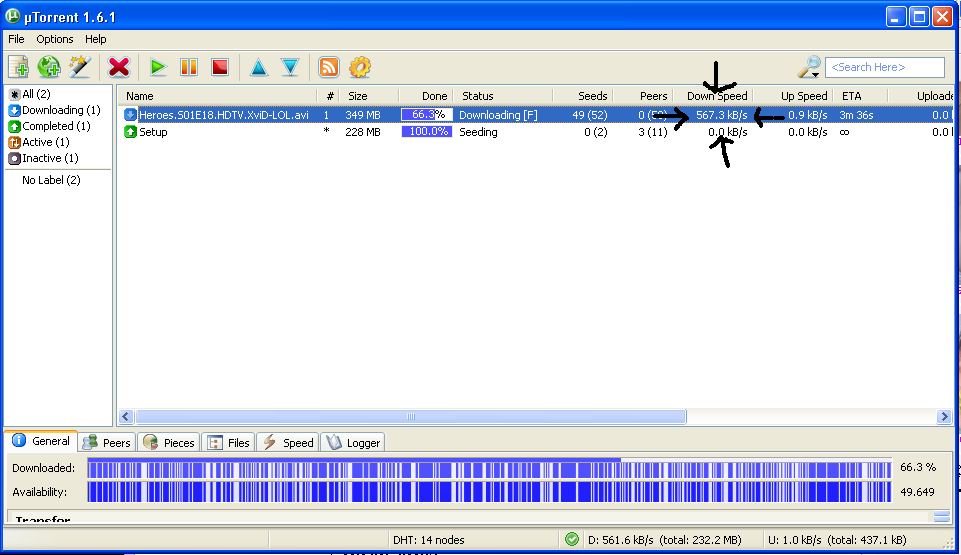The width and height of the screenshot is (961, 555).
Task: Open Preferences via the gear icon
Action: tap(360, 67)
